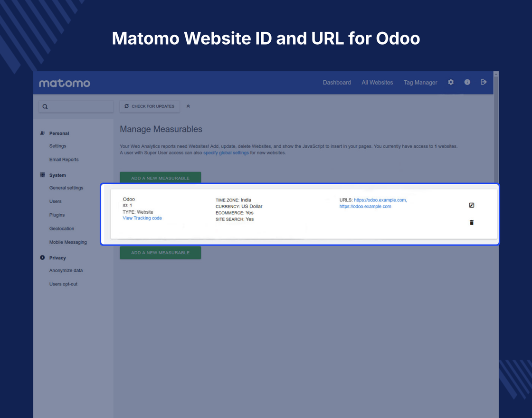Open second https://odoo.example.com URL link
This screenshot has height=418, width=532.
point(365,206)
